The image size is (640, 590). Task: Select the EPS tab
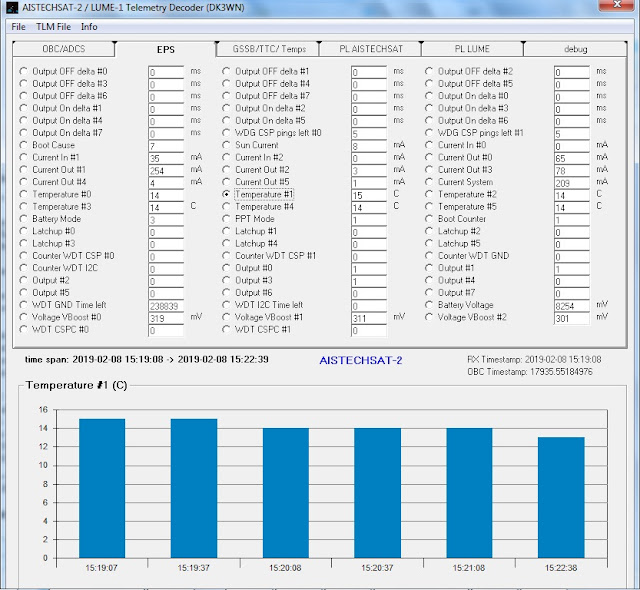click(166, 49)
